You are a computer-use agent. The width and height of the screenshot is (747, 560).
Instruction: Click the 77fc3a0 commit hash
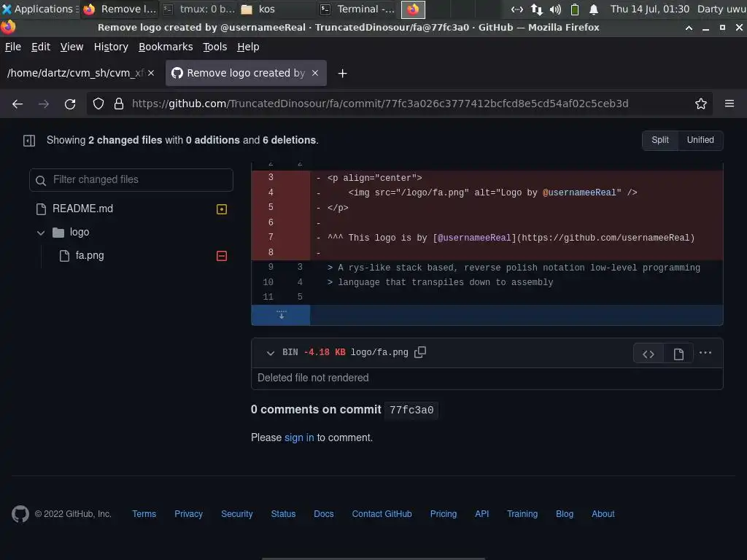point(411,410)
